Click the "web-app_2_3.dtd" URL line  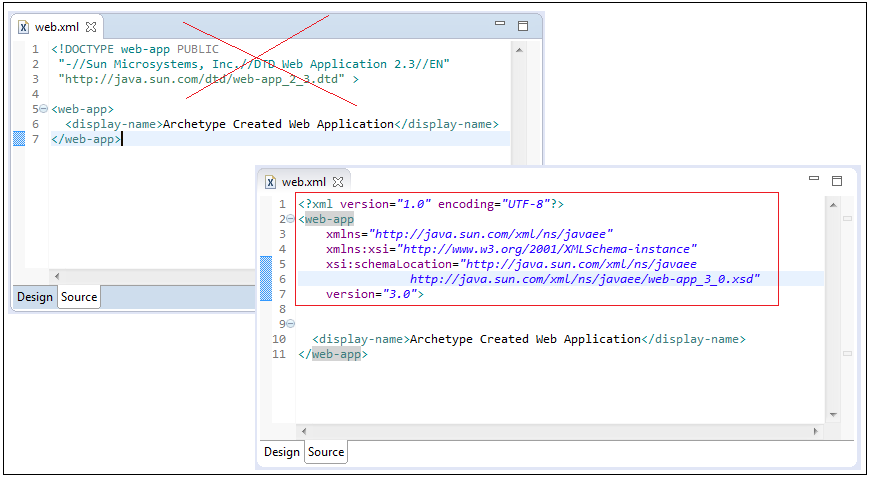point(208,79)
